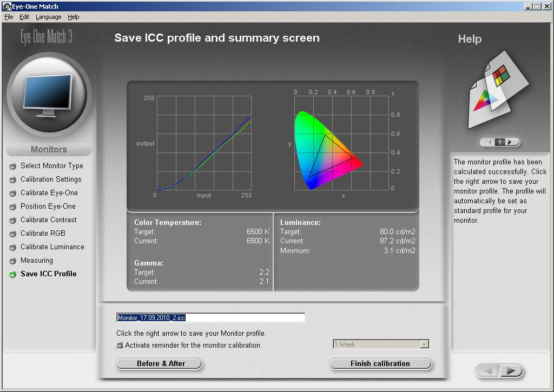Click the 'Color Temperature:' label
This screenshot has width=554, height=392.
(168, 222)
